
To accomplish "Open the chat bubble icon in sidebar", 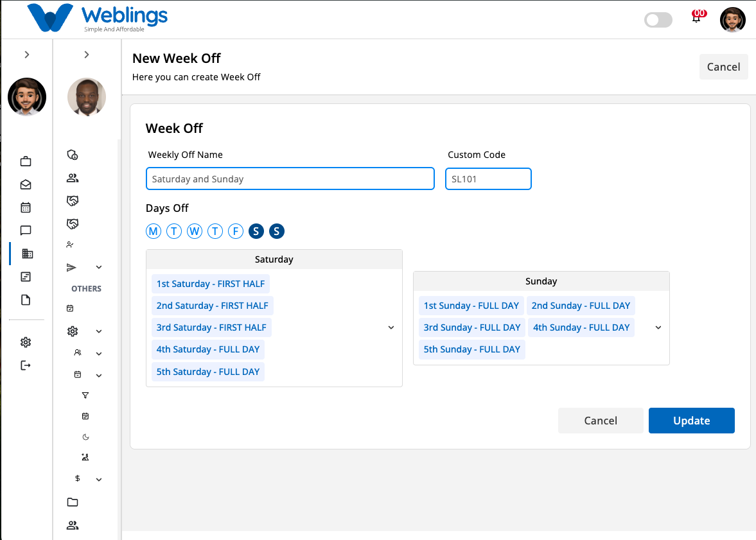I will pos(26,231).
